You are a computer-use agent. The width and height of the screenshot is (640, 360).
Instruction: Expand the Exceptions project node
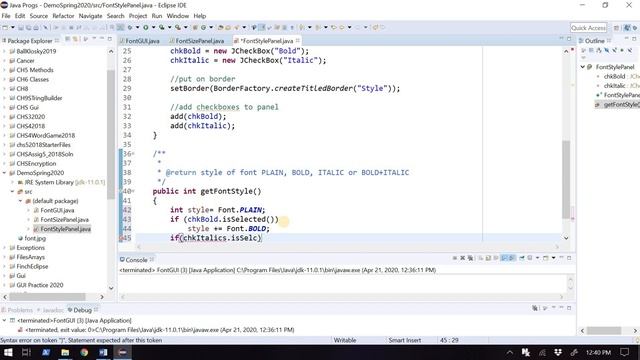tap(4, 248)
